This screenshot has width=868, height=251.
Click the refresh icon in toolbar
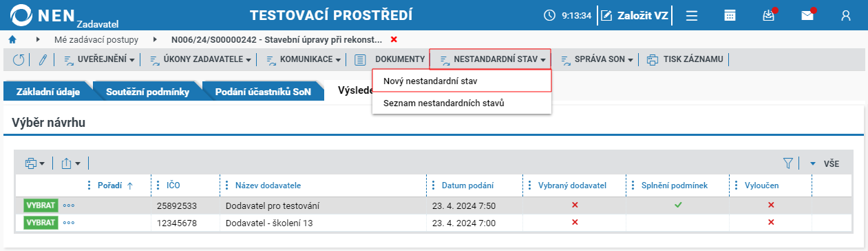coord(19,59)
